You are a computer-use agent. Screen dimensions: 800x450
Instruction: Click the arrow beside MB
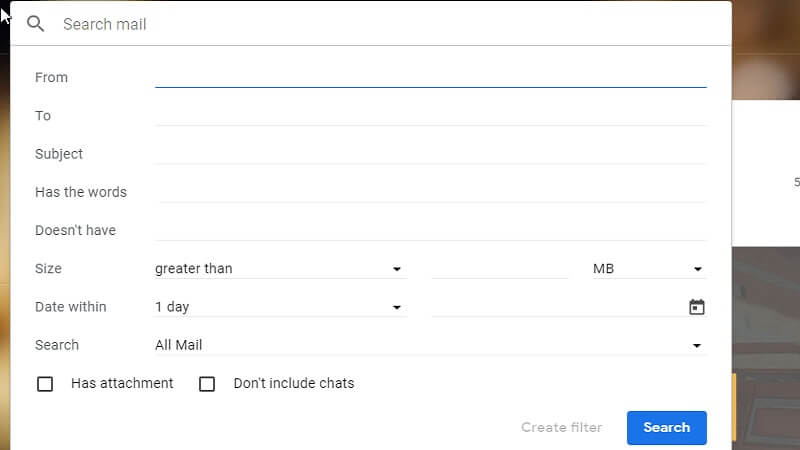click(x=698, y=269)
